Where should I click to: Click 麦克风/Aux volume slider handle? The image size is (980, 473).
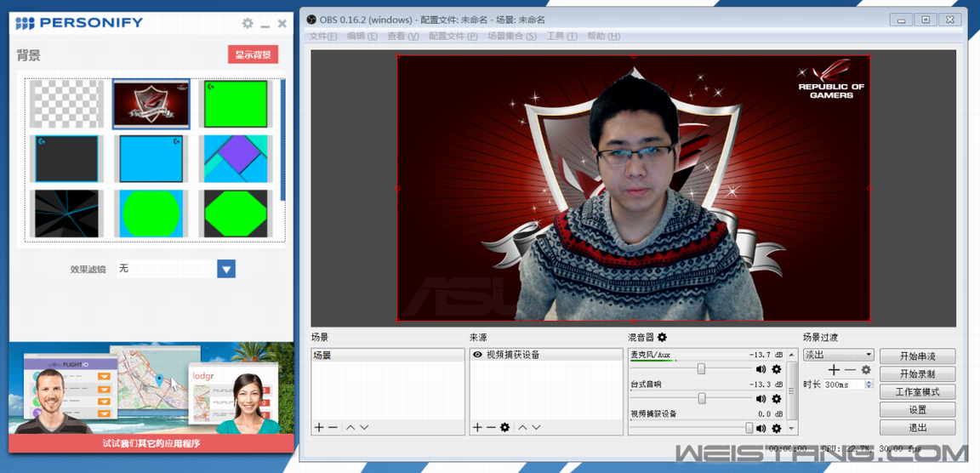coord(701,369)
